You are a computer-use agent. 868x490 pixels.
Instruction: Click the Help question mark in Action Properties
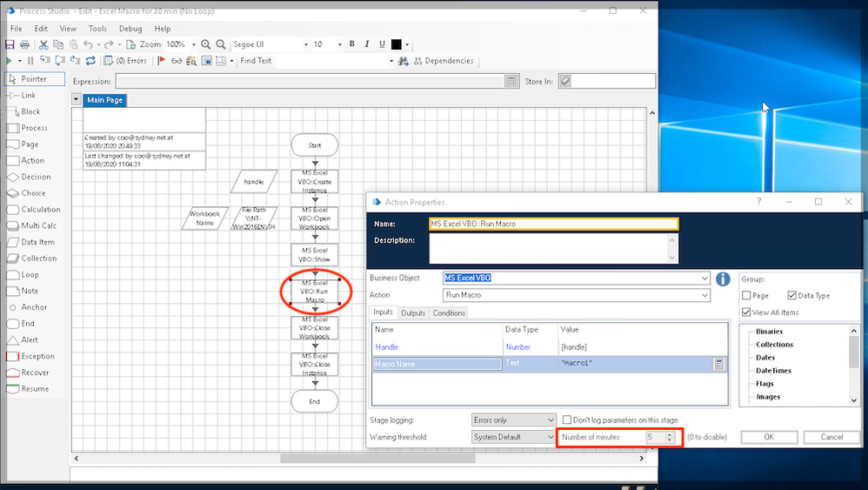pyautogui.click(x=759, y=202)
